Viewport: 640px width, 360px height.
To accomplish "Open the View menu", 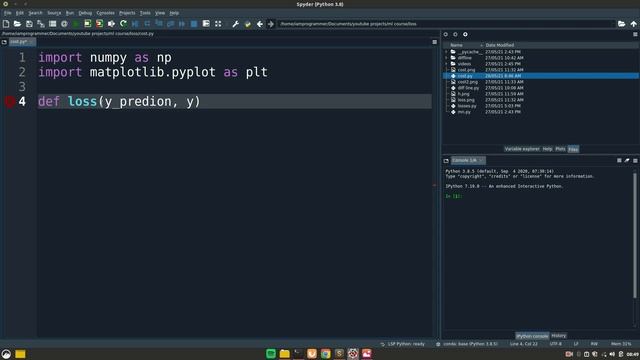I will (x=160, y=13).
